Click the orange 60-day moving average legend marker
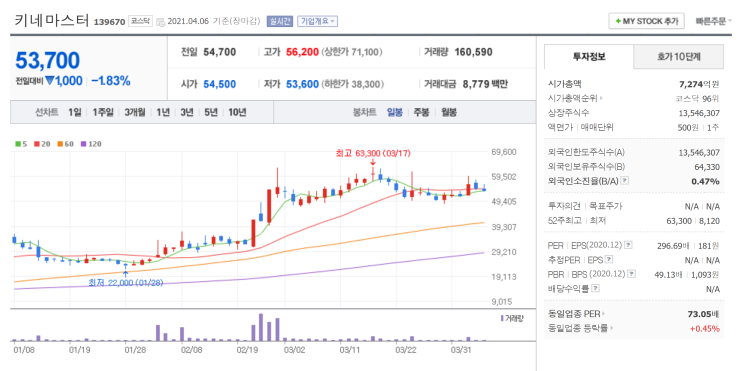Image resolution: width=743 pixels, height=371 pixels. tap(60, 144)
